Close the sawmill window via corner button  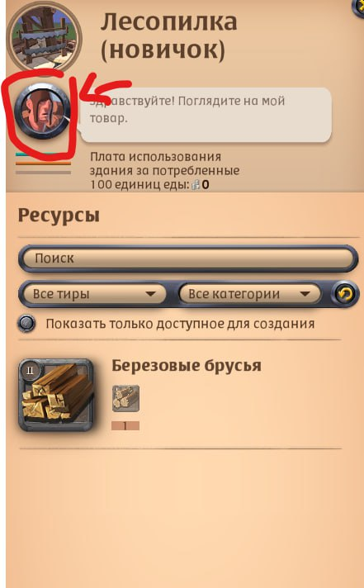pos(358,7)
